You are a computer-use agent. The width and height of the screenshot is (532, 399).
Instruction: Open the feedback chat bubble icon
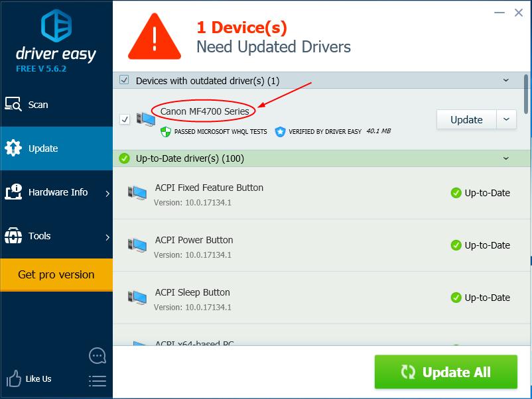click(x=98, y=356)
